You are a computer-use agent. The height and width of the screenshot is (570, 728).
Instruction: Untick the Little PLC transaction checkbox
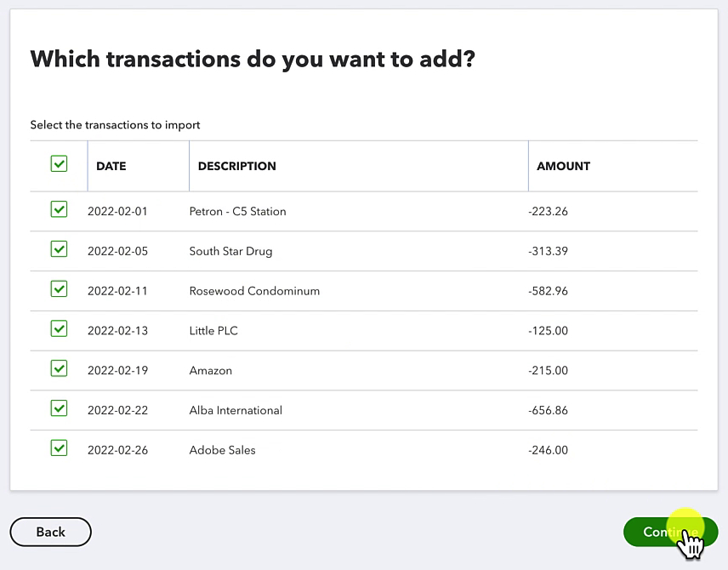click(59, 328)
